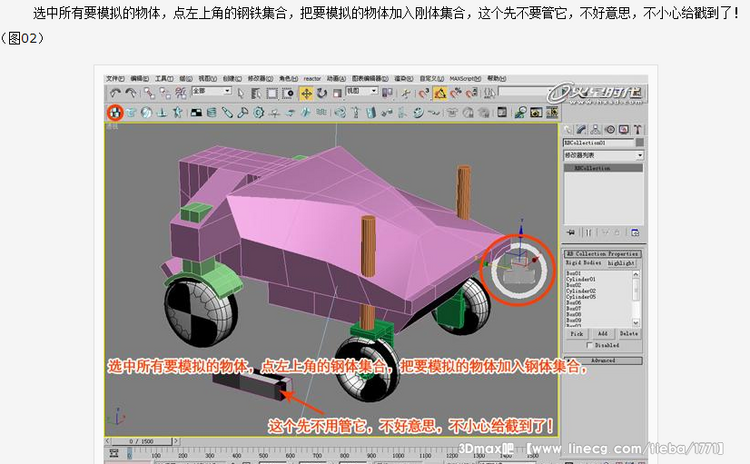Click the Select and Link tool
750x464 pixels.
[x=149, y=93]
